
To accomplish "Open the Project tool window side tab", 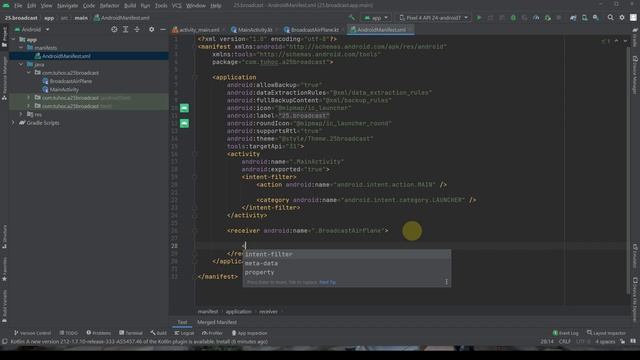I will coord(4,37).
